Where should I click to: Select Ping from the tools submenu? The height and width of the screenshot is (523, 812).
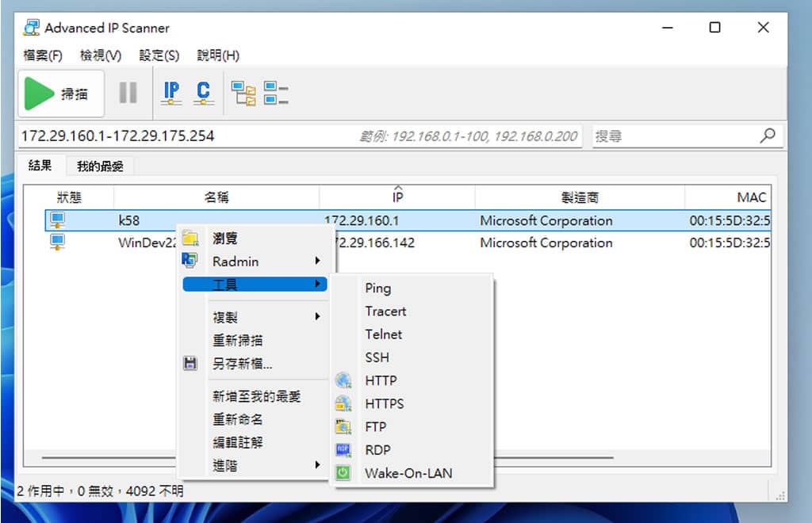(x=377, y=288)
